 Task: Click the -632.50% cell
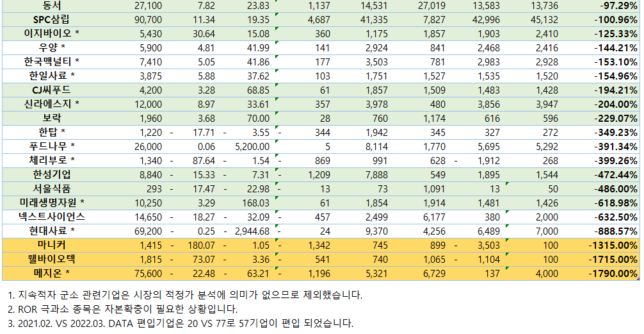coord(616,216)
